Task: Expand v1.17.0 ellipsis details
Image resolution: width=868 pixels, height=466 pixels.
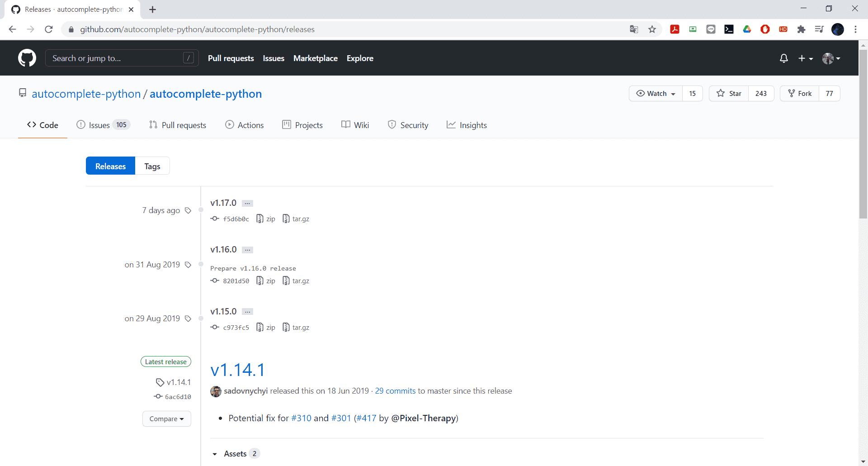Action: point(247,203)
